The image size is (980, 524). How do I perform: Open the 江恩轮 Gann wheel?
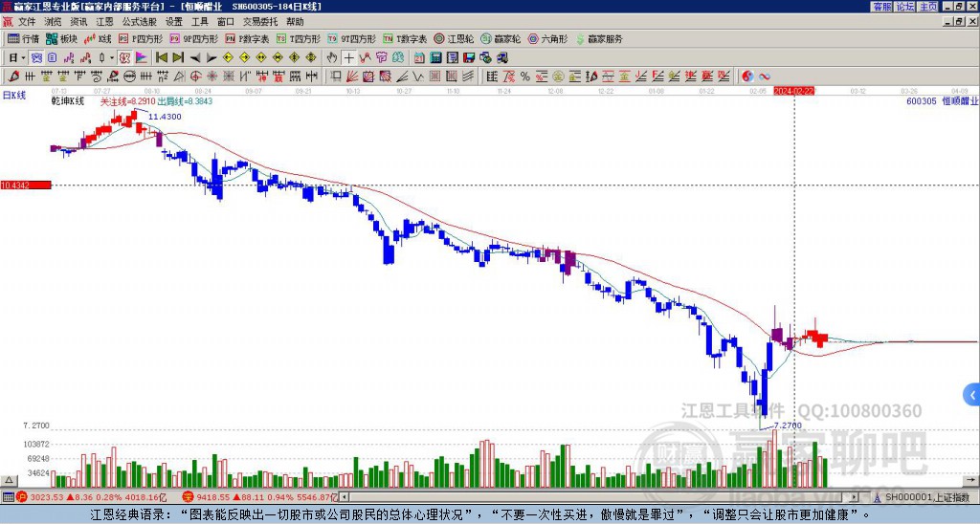(454, 38)
